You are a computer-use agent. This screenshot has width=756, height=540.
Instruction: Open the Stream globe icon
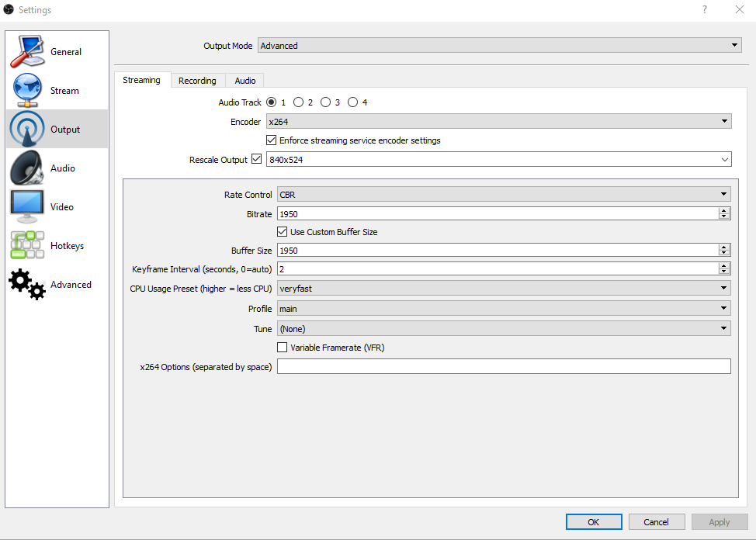(27, 90)
